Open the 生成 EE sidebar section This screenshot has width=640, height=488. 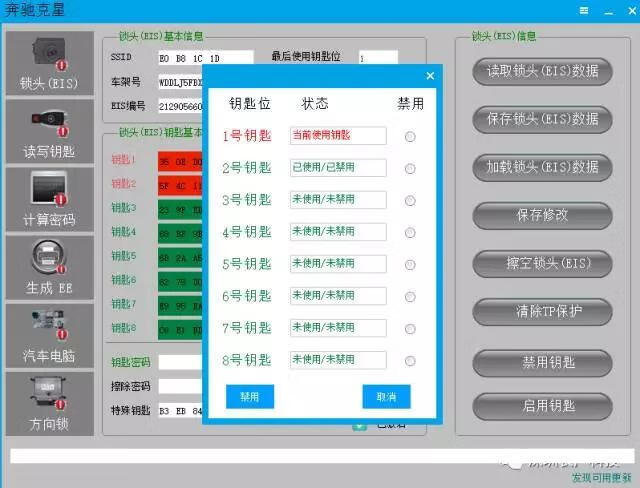point(49,268)
